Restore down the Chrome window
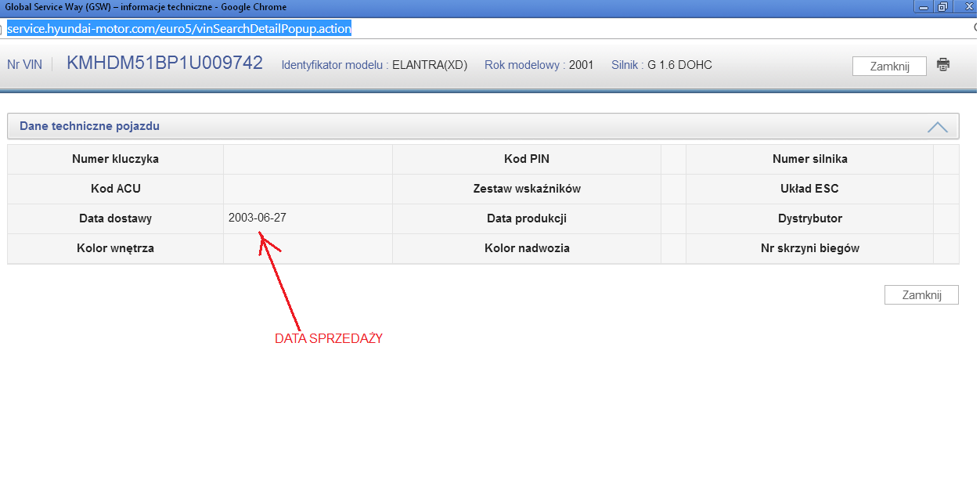The width and height of the screenshot is (980, 498). [x=945, y=6]
